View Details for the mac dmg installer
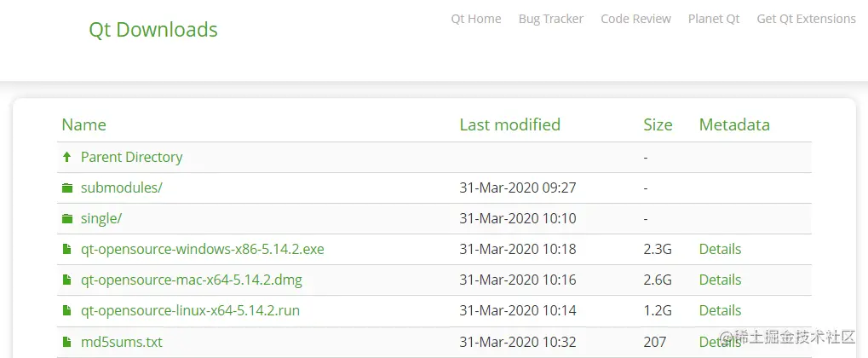This screenshot has height=358, width=868. pyautogui.click(x=720, y=280)
